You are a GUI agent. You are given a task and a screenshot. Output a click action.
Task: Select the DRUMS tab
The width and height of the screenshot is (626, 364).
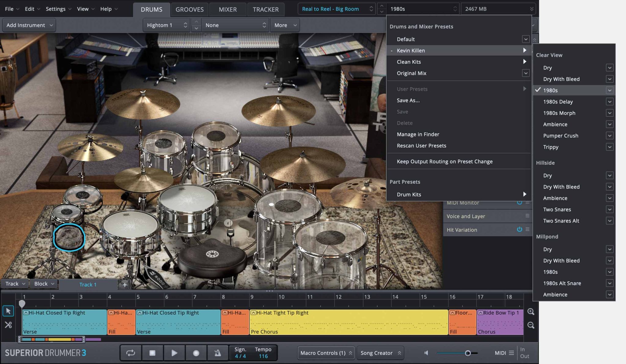(152, 9)
